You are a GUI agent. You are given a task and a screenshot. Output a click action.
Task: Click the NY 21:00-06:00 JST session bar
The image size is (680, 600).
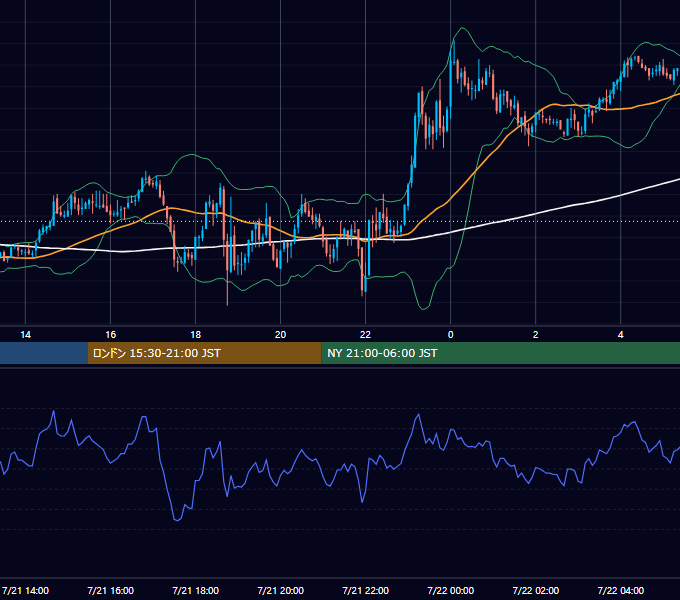(500, 353)
